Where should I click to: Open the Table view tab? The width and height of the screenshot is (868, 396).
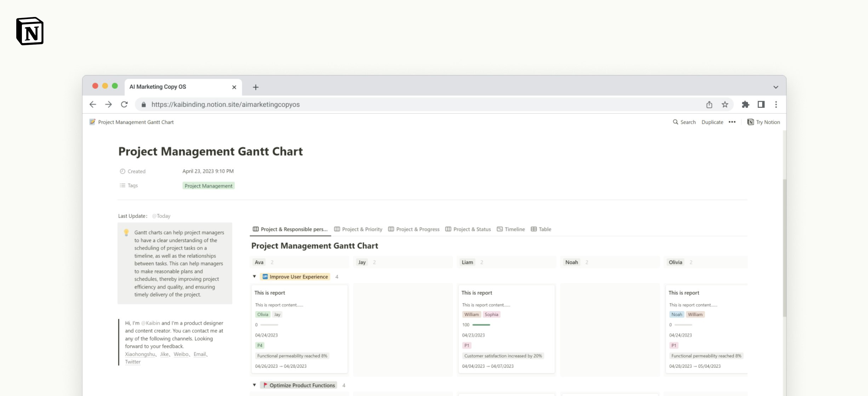541,229
